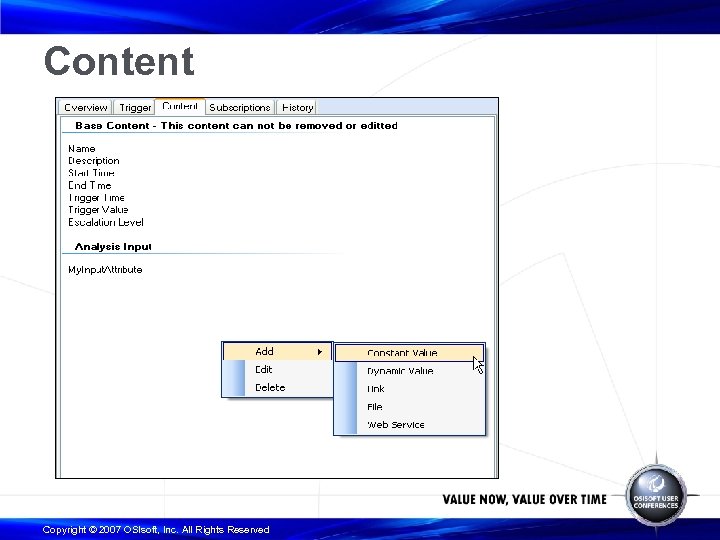Choose Delete in the context menu

click(277, 388)
